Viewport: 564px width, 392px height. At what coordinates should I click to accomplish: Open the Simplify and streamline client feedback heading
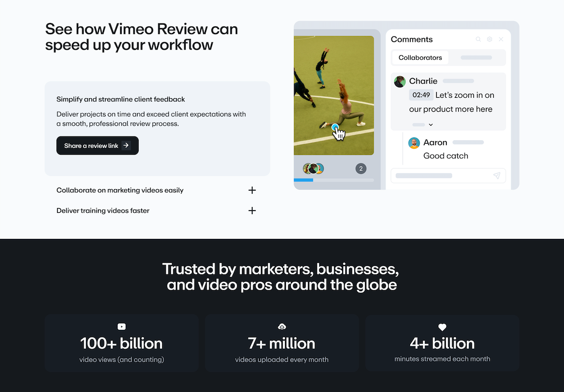[x=120, y=99]
